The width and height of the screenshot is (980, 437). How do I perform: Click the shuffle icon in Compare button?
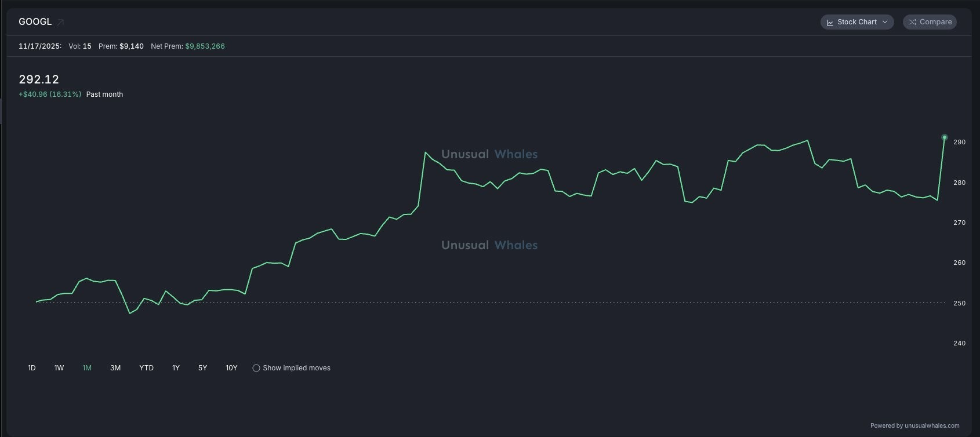click(912, 22)
